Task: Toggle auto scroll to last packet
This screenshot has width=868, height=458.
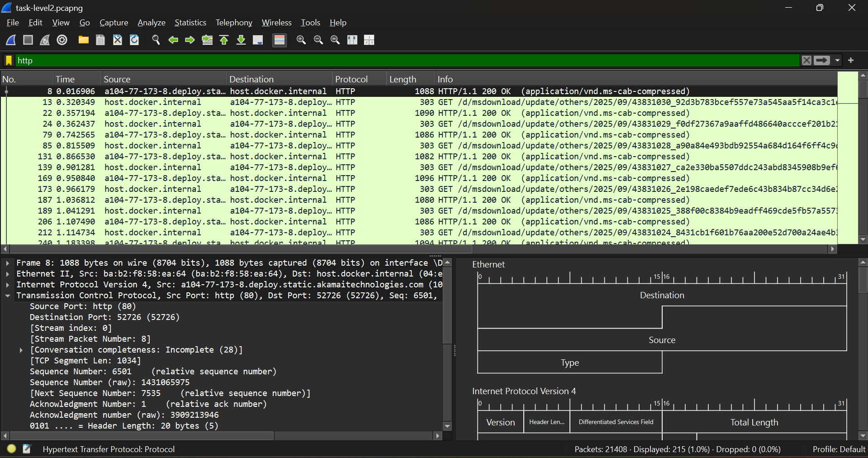Action: pos(258,40)
